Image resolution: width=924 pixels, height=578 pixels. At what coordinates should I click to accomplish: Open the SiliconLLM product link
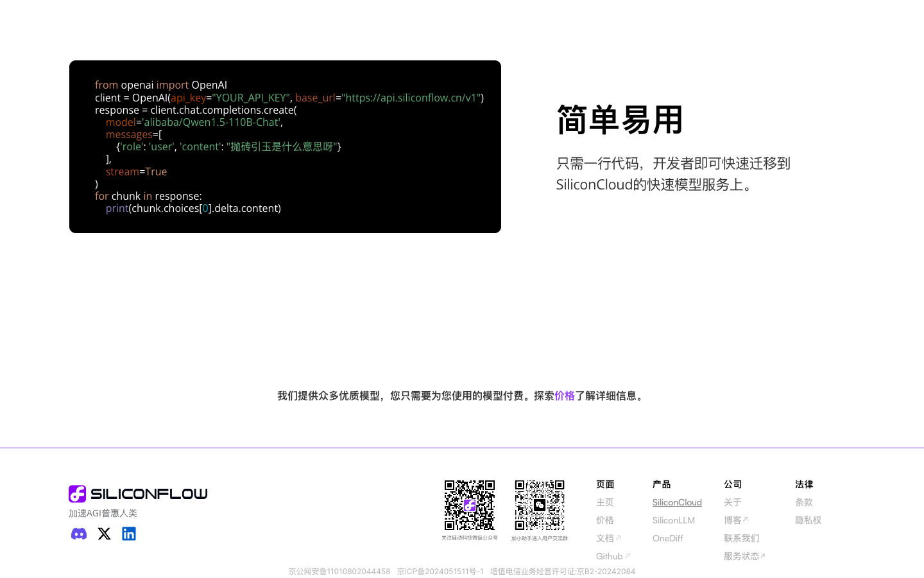673,520
